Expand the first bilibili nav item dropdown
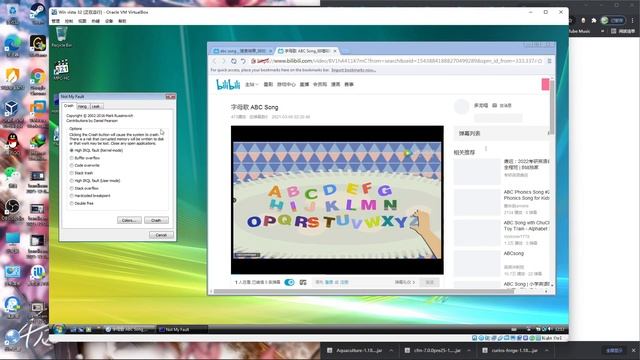This screenshot has height=360, width=640. point(251,84)
